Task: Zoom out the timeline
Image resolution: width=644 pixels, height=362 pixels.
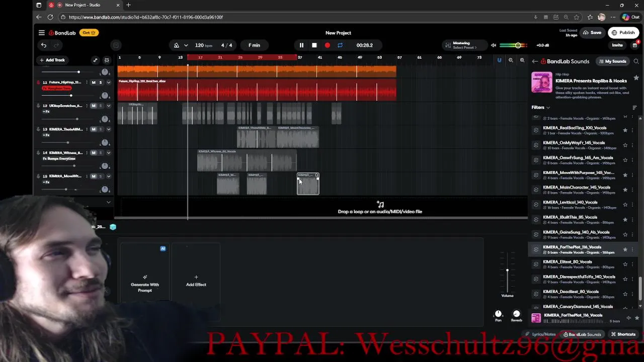Action: click(x=511, y=60)
